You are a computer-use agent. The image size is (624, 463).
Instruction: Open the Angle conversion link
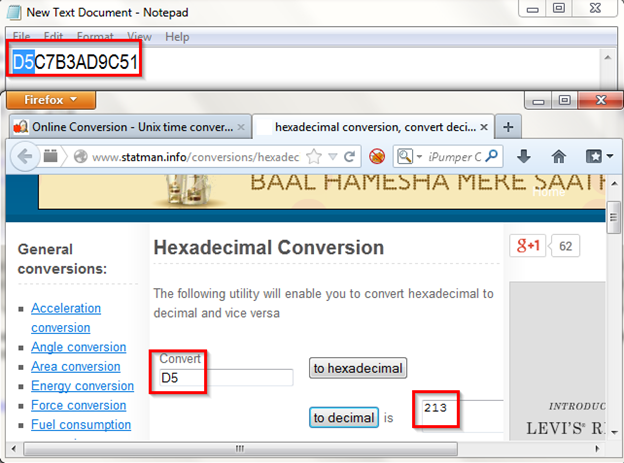(78, 347)
